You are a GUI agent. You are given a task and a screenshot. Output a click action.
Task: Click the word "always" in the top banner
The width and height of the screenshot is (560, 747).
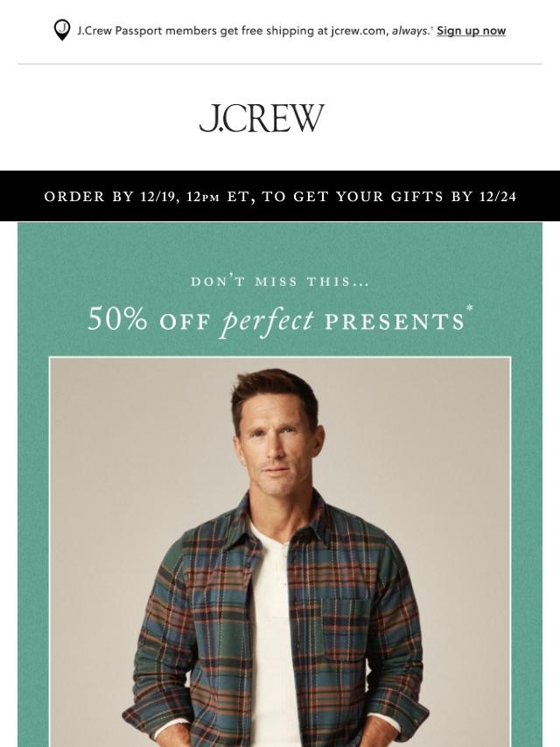pyautogui.click(x=409, y=31)
